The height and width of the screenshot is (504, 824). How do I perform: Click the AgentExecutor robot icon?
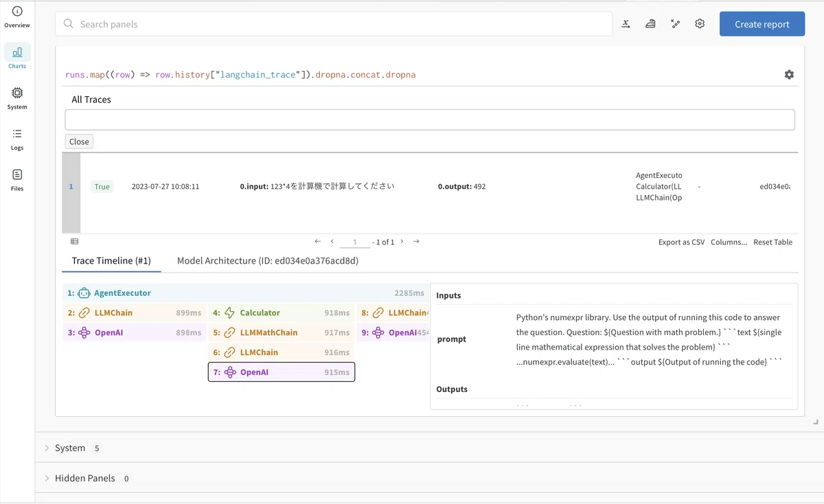84,293
